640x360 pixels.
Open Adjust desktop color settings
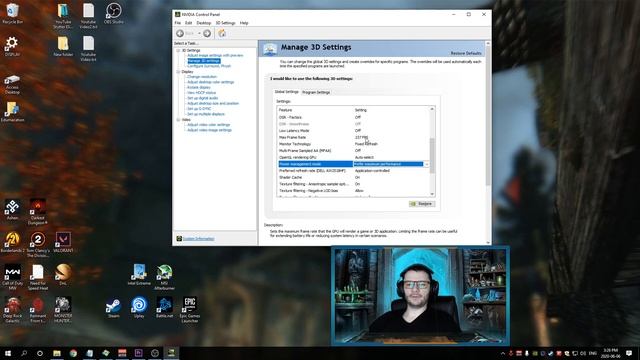211,82
